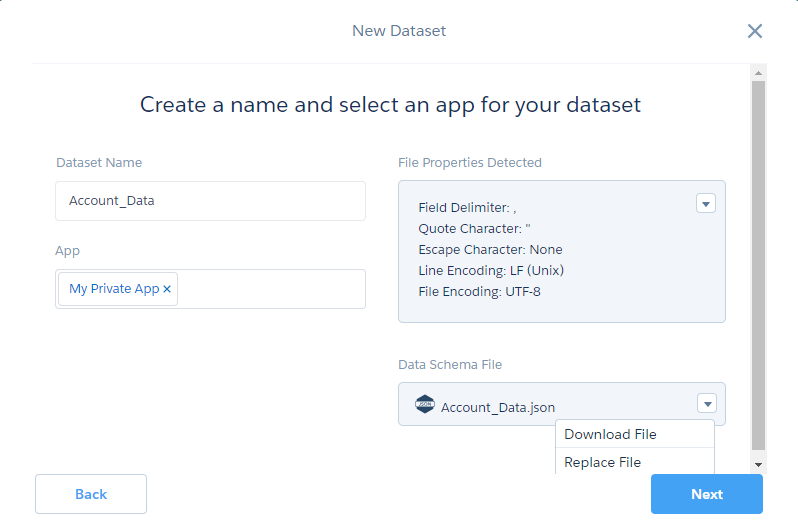Image resolution: width=798 pixels, height=527 pixels.
Task: Click the vertical scrollbar thumb
Action: [758, 260]
